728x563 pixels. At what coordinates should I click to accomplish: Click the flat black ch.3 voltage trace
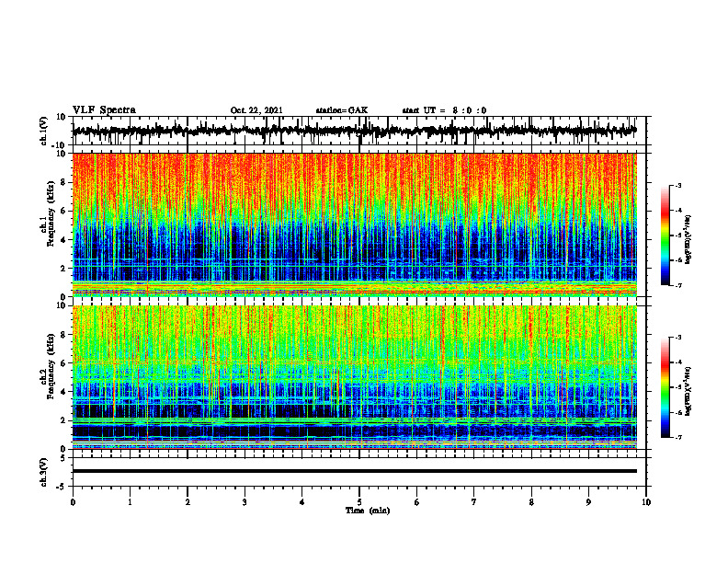tap(354, 471)
